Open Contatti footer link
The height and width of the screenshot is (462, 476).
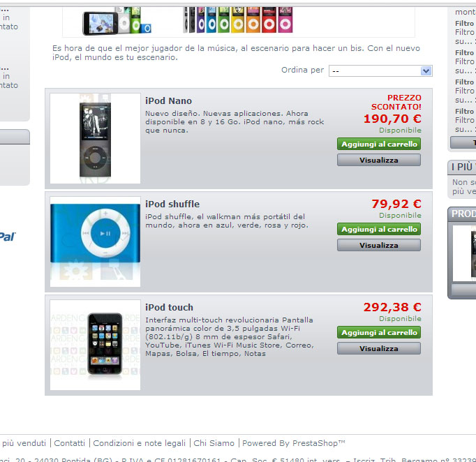(70, 443)
